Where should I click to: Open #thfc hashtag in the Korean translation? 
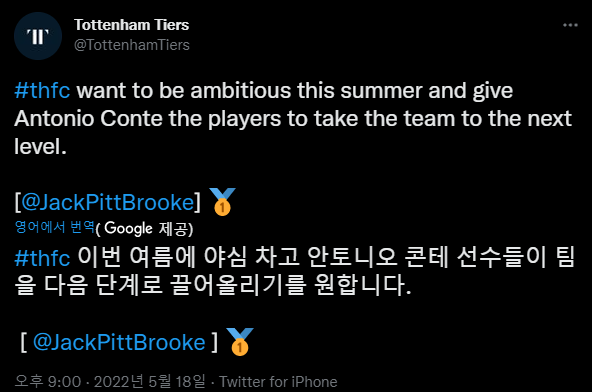tap(42, 258)
